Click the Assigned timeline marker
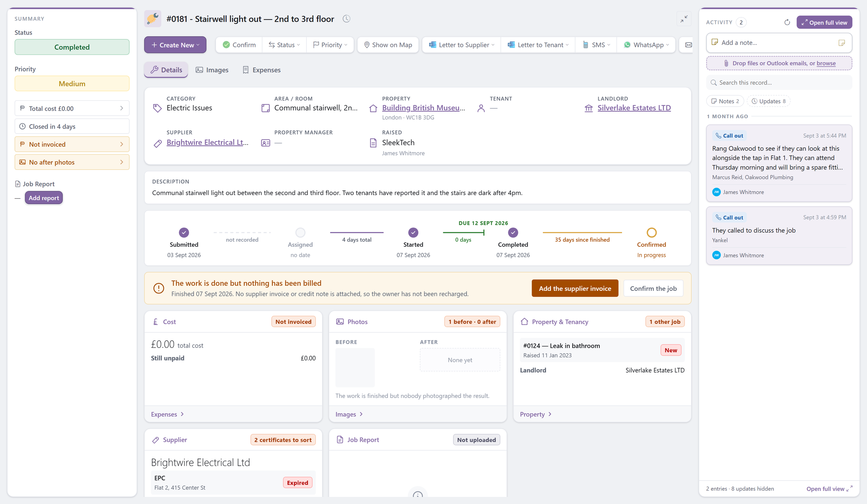This screenshot has width=867, height=504. (300, 232)
